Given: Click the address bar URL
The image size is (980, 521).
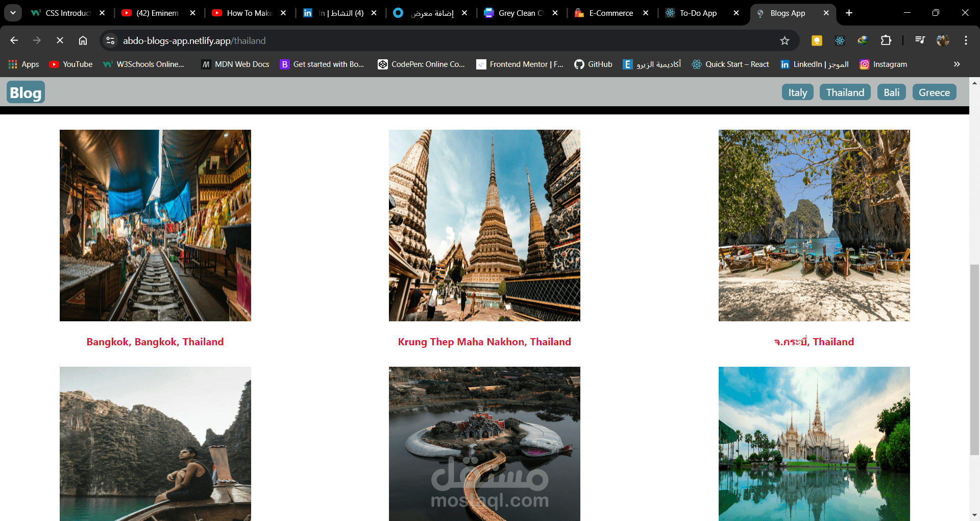Looking at the screenshot, I should coord(194,40).
